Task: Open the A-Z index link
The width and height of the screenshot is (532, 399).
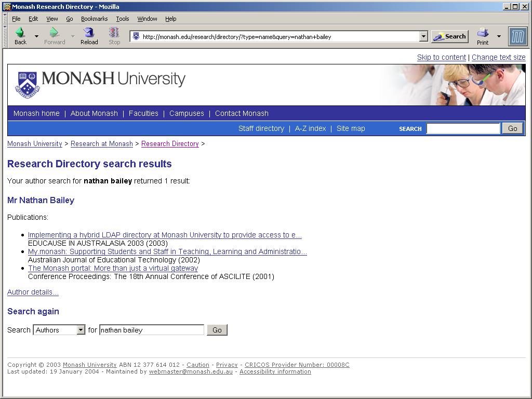Action: coord(310,129)
